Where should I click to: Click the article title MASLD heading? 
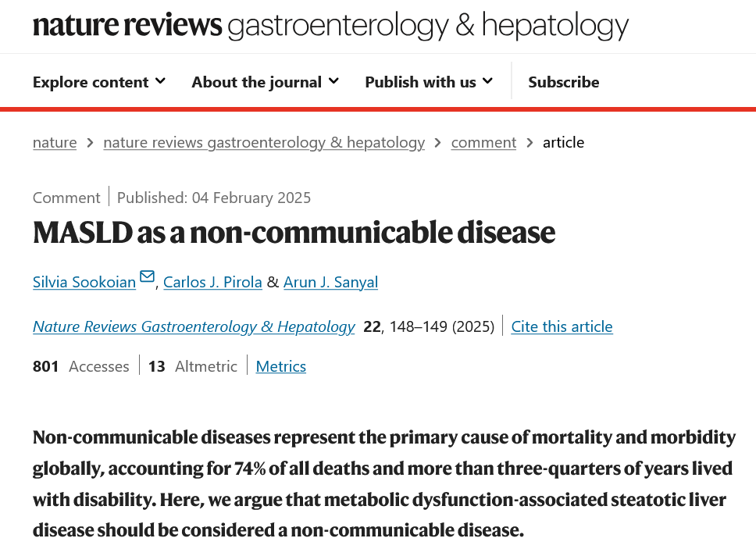(294, 233)
